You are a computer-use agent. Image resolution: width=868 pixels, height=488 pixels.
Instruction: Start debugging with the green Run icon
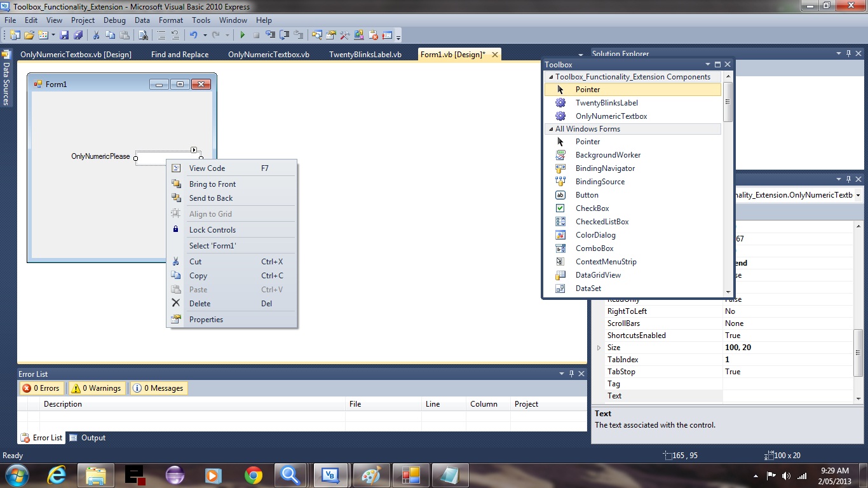243,35
